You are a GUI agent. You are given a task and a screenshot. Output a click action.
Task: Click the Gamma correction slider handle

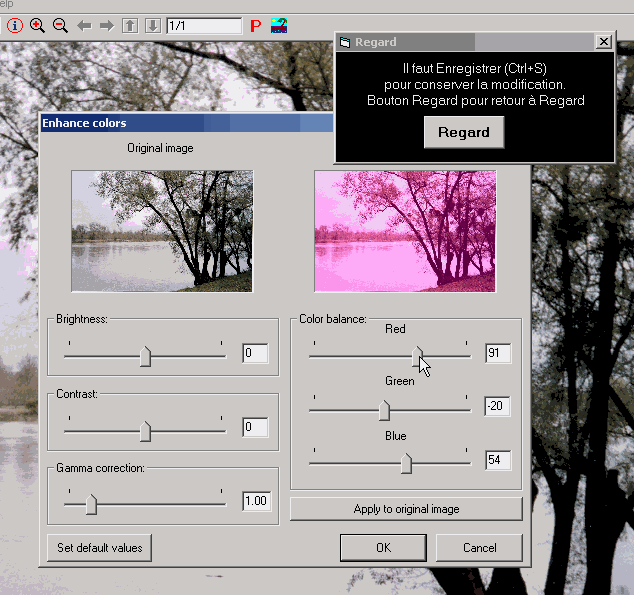(91, 504)
